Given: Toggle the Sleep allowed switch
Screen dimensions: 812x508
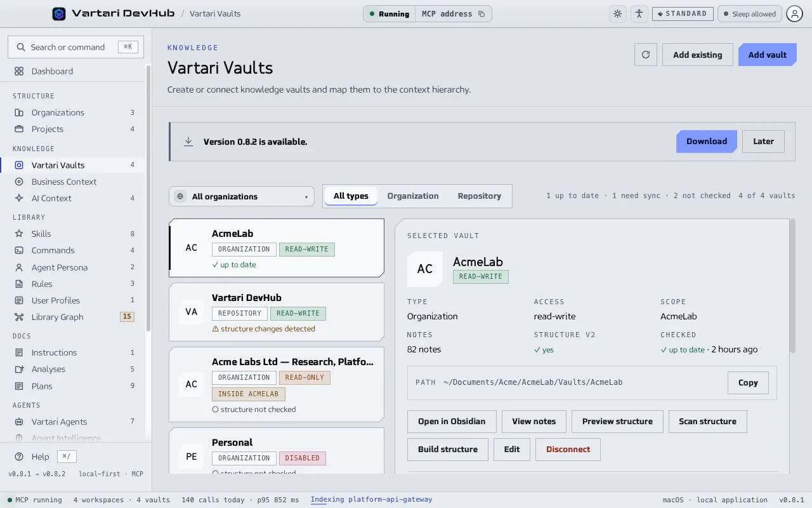Looking at the screenshot, I should [x=749, y=13].
